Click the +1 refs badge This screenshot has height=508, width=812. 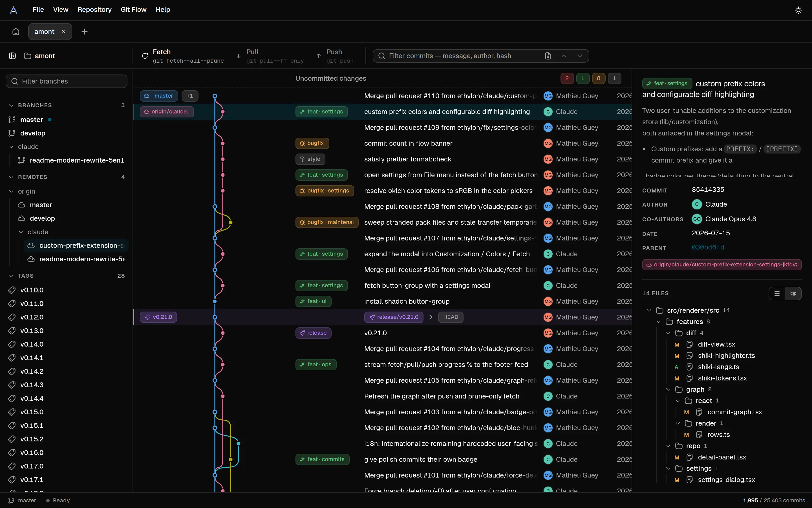pyautogui.click(x=190, y=96)
